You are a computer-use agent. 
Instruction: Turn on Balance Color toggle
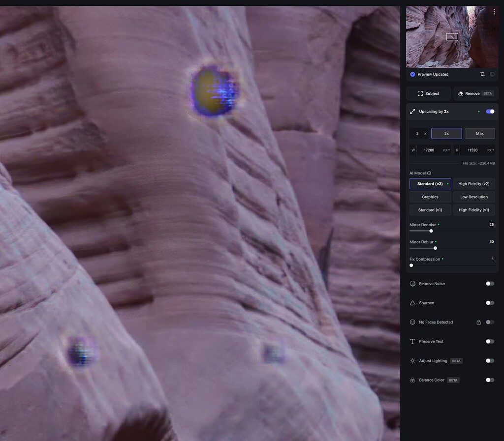490,380
